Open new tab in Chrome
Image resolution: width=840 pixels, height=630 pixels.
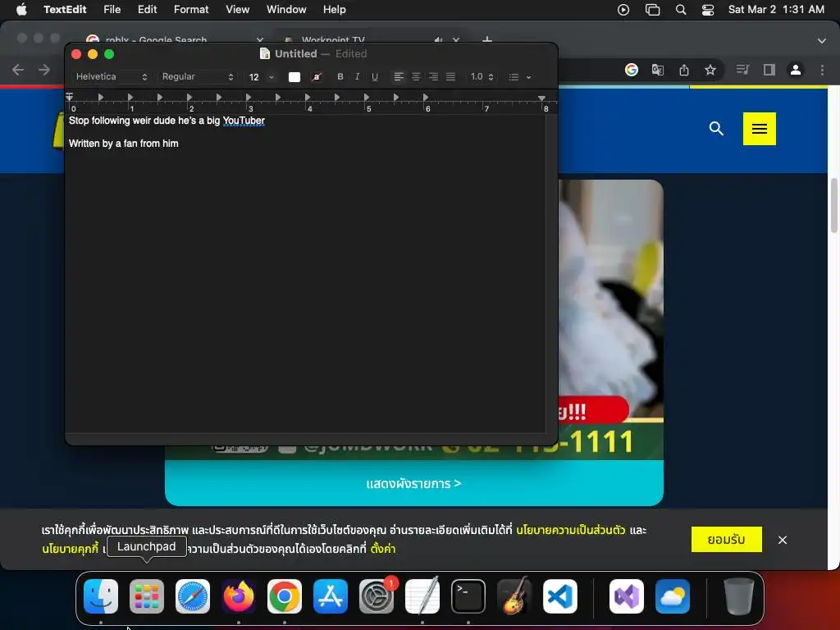(486, 39)
